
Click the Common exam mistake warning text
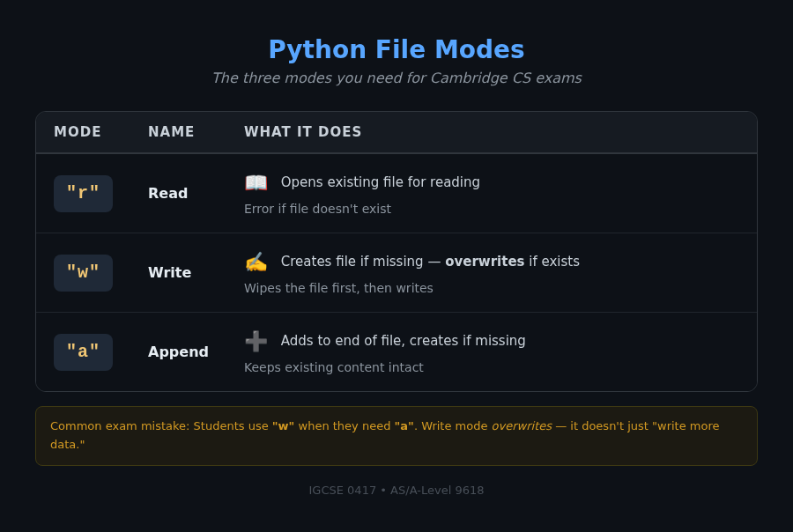pyautogui.click(x=384, y=435)
